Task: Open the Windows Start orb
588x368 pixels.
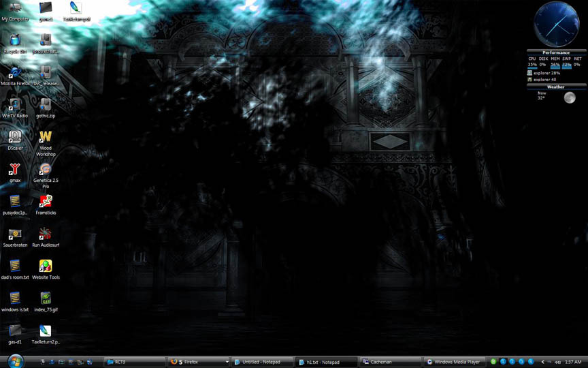Action: [x=16, y=361]
